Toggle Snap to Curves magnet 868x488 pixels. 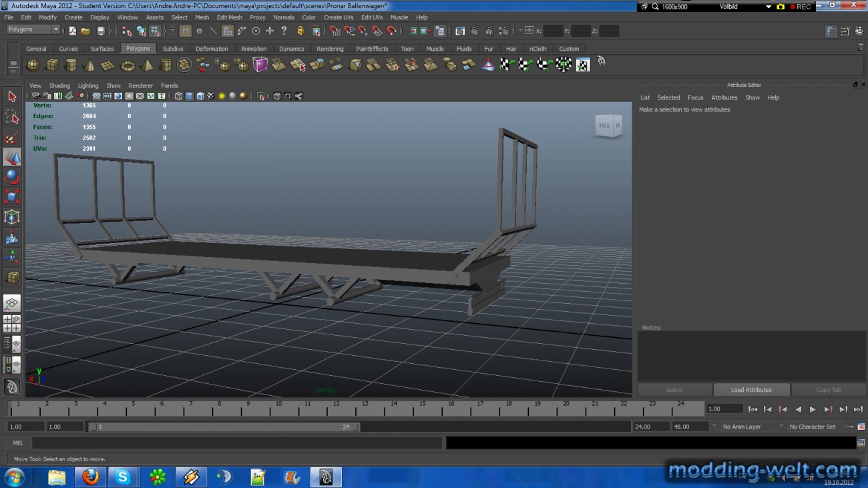point(349,31)
